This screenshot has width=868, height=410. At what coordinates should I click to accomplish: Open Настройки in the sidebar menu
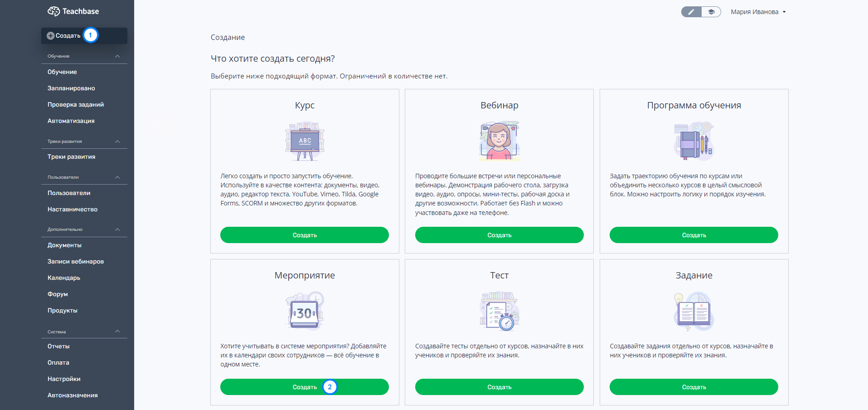64,379
